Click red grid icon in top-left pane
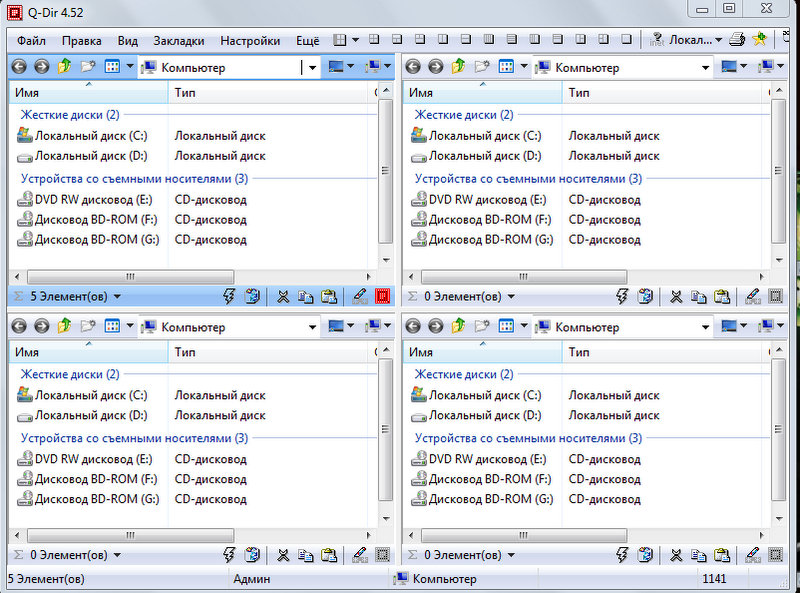 (383, 296)
